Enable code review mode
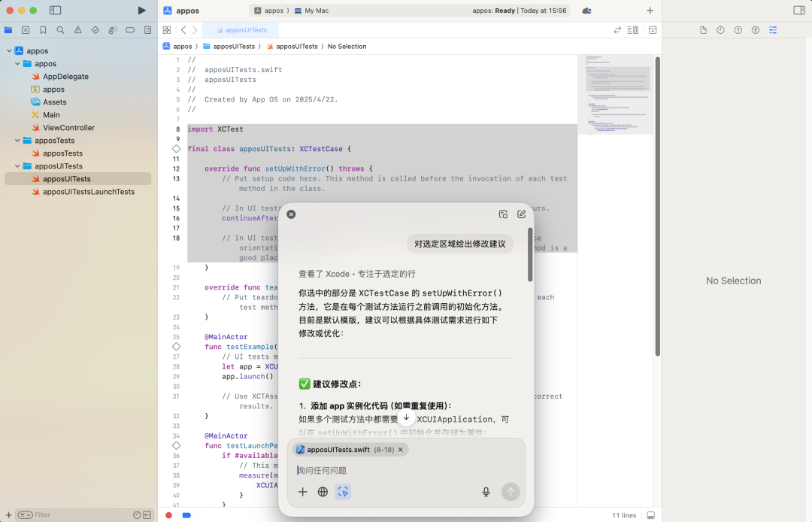 pyautogui.click(x=617, y=30)
